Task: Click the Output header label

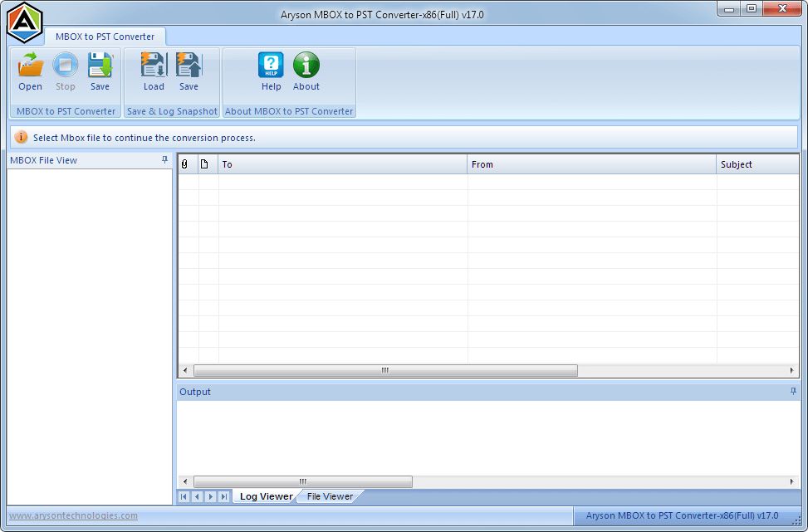Action: click(x=195, y=392)
